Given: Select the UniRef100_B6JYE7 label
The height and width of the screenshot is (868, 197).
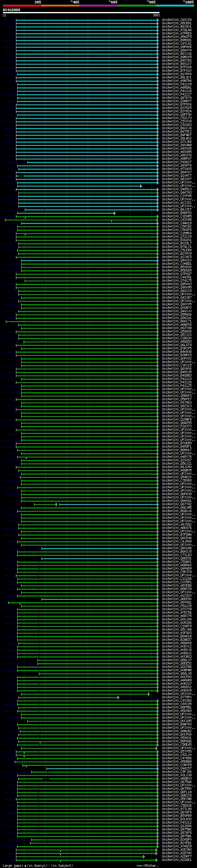Looking at the screenshot, I should point(177,210).
